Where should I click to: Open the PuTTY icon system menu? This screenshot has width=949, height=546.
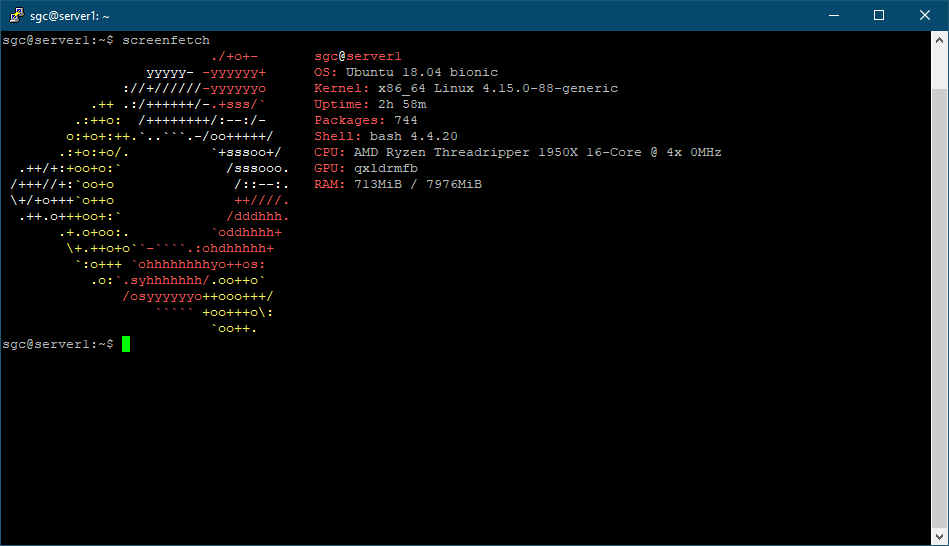coord(16,15)
